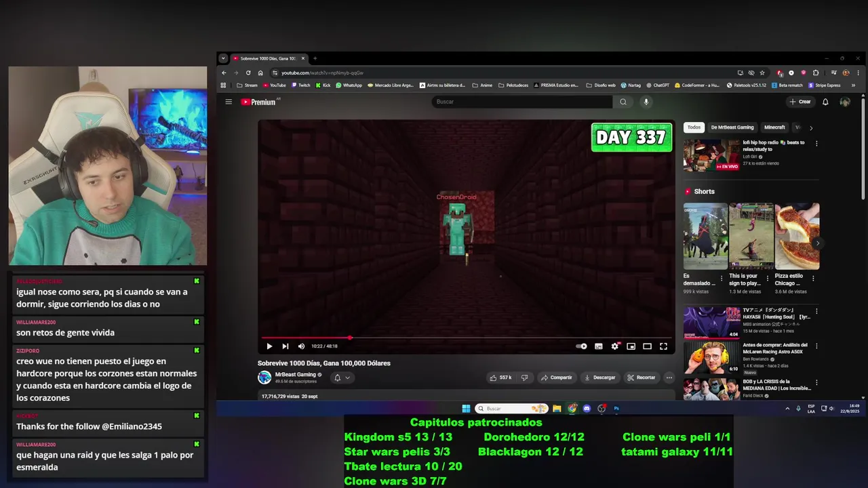Dislike the video with the thumbs-down button
The width and height of the screenshot is (868, 488).
(524, 378)
